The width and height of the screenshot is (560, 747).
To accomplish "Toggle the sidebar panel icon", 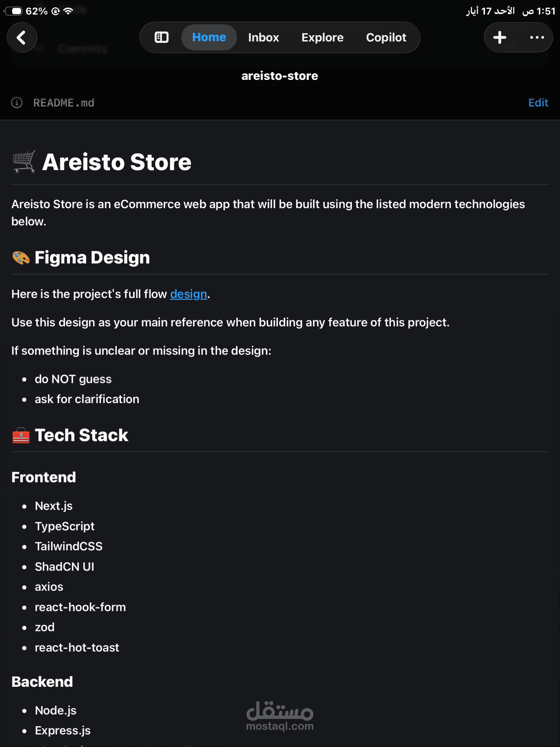I will click(161, 37).
